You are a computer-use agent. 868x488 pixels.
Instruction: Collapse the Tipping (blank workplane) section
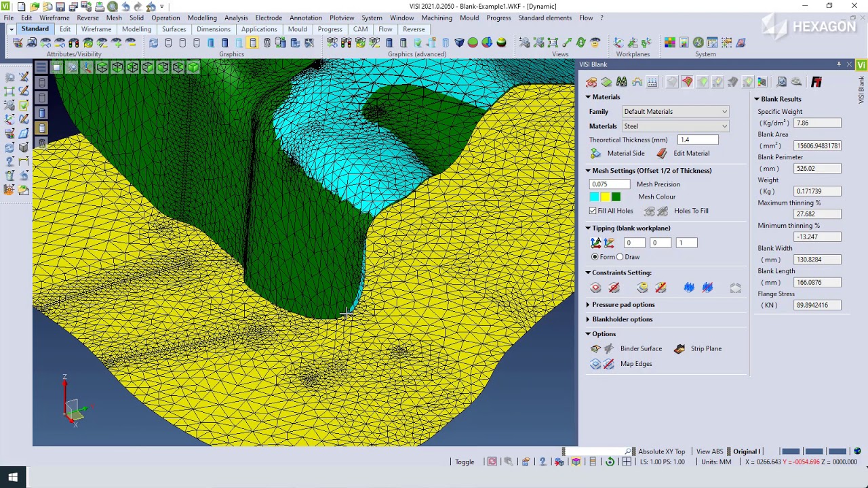point(588,228)
